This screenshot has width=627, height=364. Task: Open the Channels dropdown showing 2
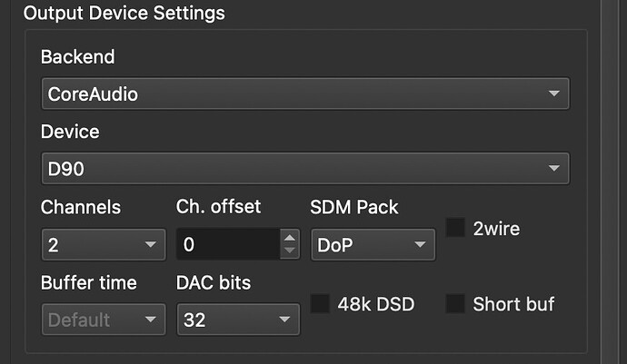click(104, 244)
